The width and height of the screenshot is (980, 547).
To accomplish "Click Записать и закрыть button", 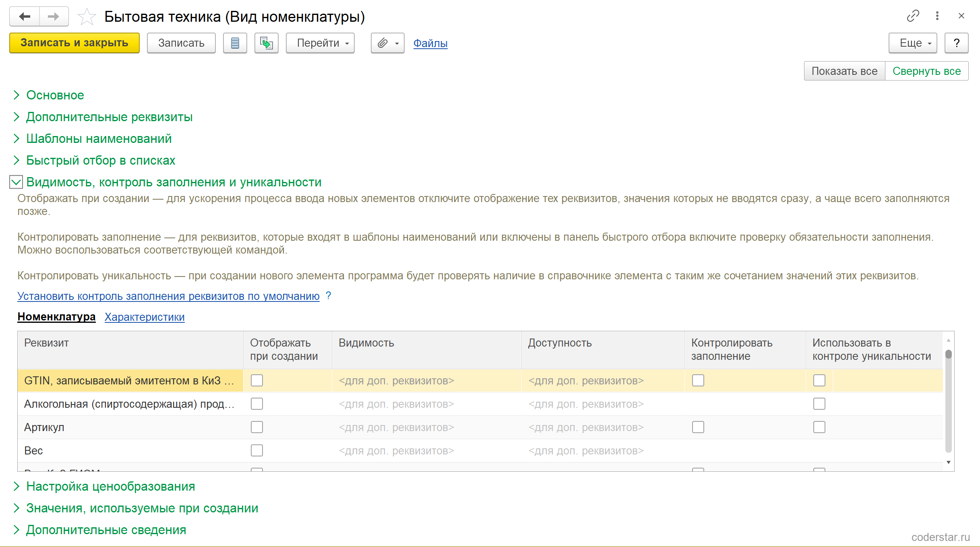I will [x=74, y=43].
